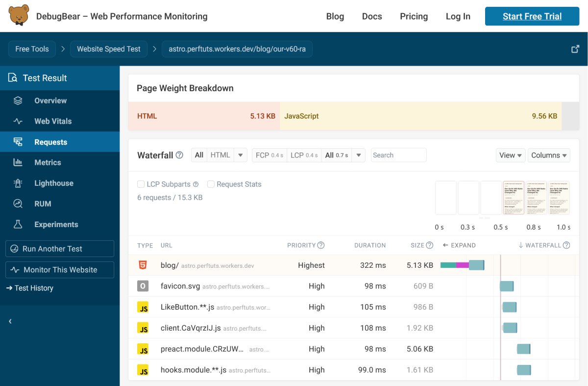588x386 pixels.
Task: Click the Waterfall column header help icon
Action: [566, 245]
